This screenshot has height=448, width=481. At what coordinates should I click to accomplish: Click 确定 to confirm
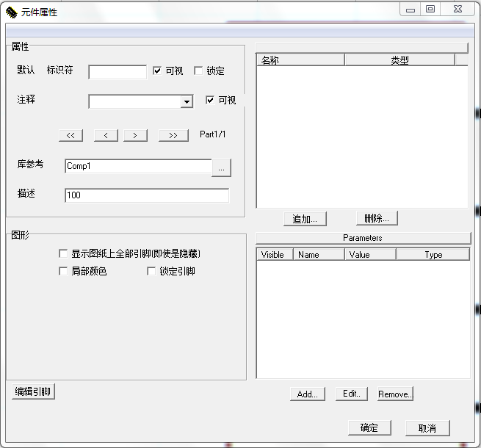369,428
